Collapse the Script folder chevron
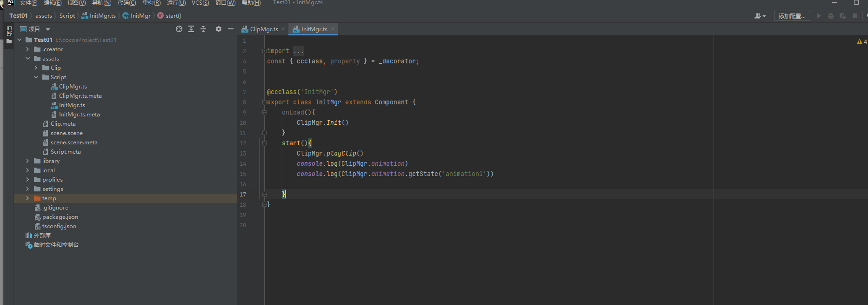 (x=36, y=77)
